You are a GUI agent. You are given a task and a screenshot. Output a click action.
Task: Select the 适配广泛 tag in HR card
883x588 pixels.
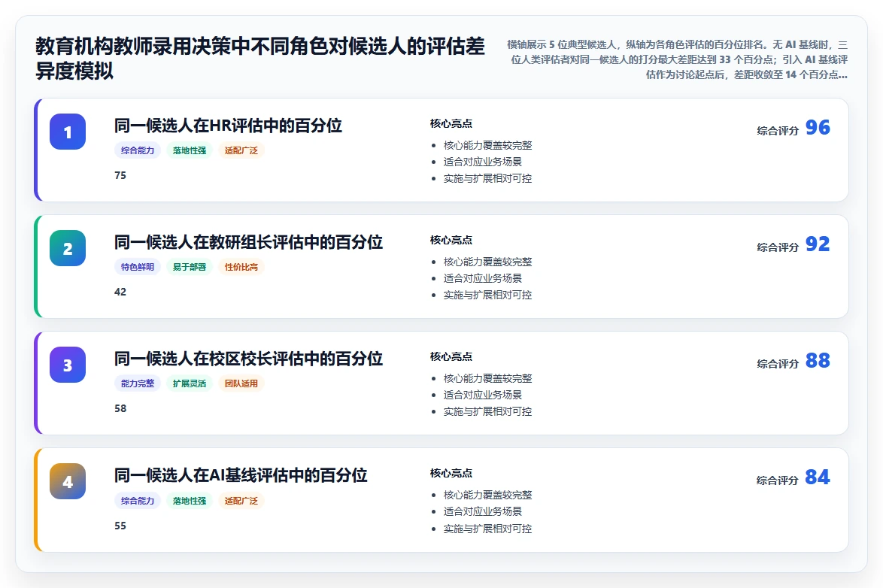[x=241, y=150]
